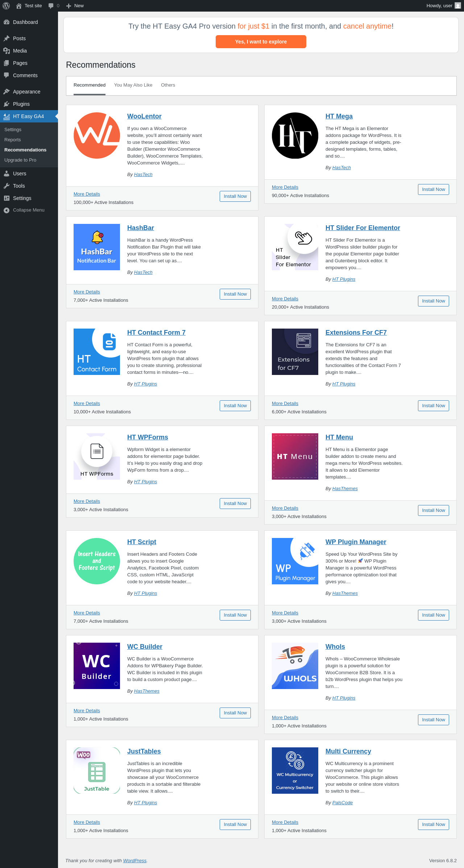The width and height of the screenshot is (464, 868).
Task: Click the Comments sidebar icon
Action: click(7, 75)
